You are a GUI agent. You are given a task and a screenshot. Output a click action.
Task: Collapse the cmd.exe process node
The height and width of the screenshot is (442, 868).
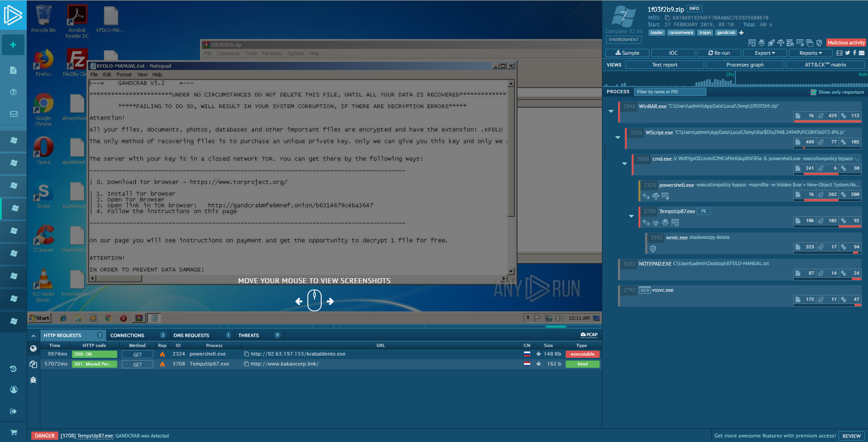click(625, 163)
